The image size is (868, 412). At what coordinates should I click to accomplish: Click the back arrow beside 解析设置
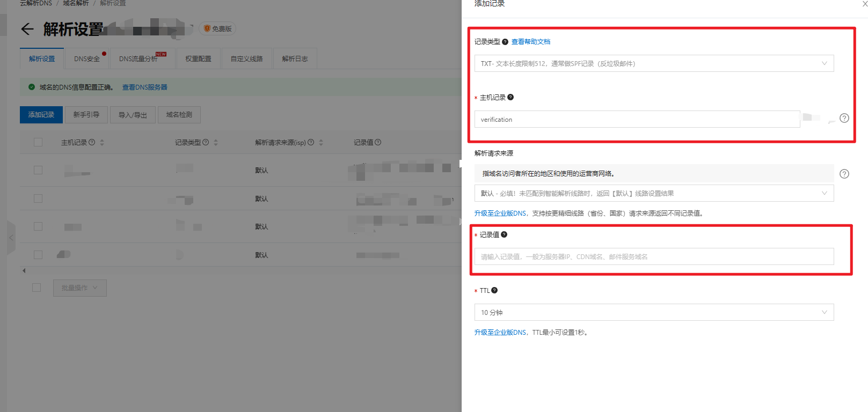[x=27, y=29]
